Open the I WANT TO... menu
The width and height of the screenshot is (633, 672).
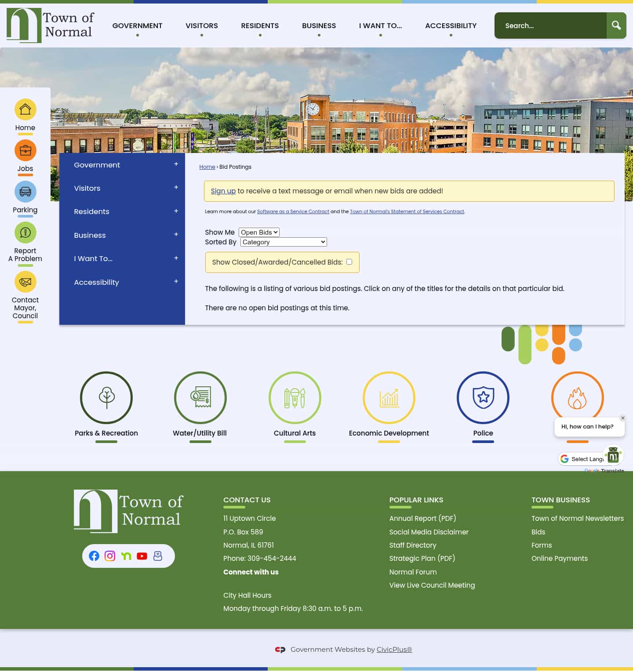[x=380, y=25]
